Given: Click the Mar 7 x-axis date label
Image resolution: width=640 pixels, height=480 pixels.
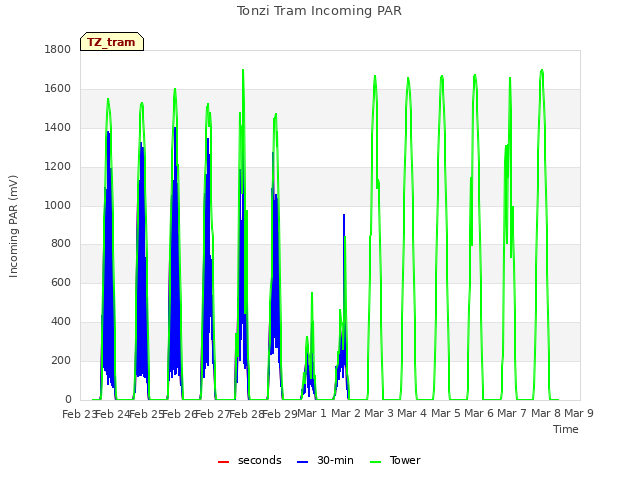Looking at the screenshot, I should pyautogui.click(x=512, y=413).
